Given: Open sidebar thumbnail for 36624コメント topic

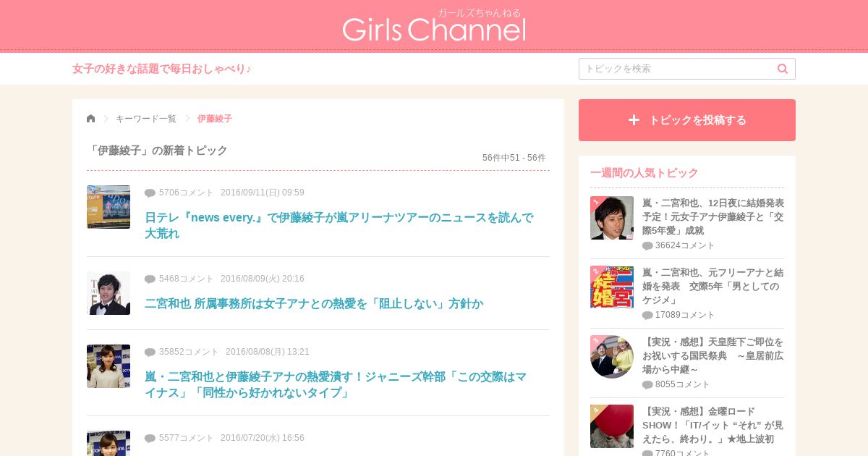Looking at the screenshot, I should point(612,218).
